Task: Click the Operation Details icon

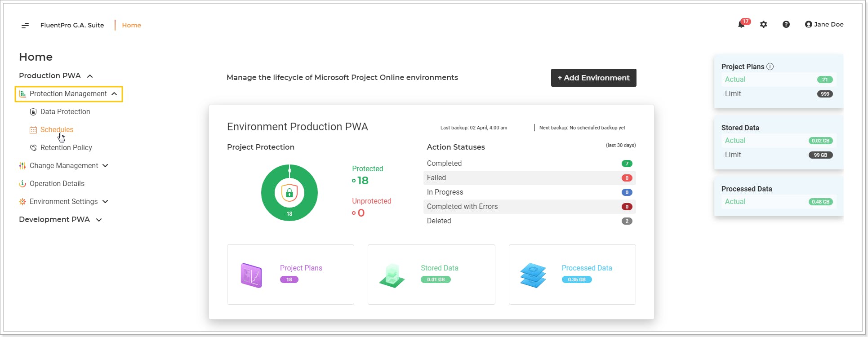Action: pos(22,184)
